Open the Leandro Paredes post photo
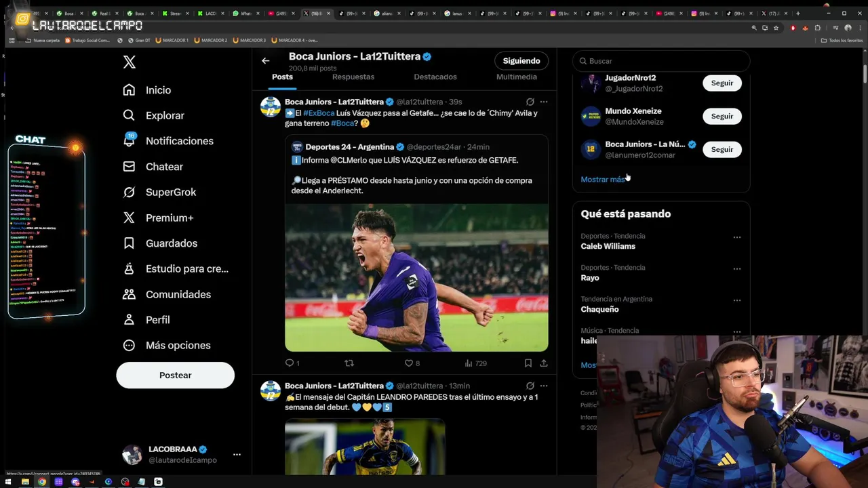 pos(365,447)
